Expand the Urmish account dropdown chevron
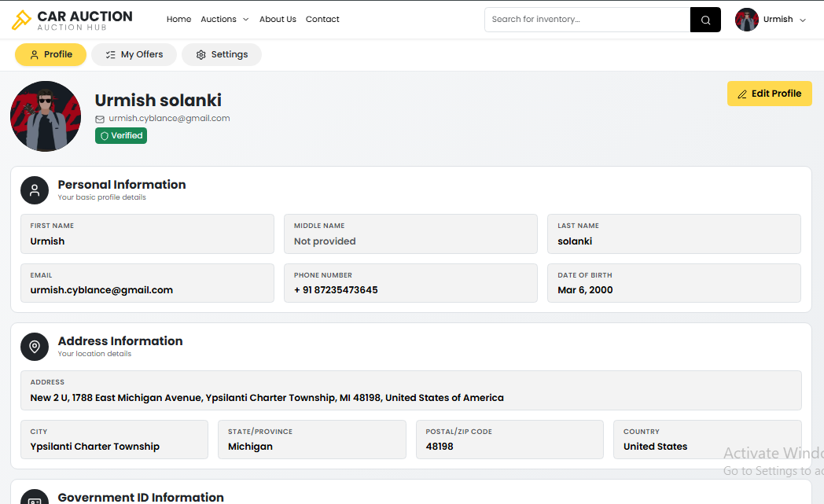 pyautogui.click(x=803, y=20)
